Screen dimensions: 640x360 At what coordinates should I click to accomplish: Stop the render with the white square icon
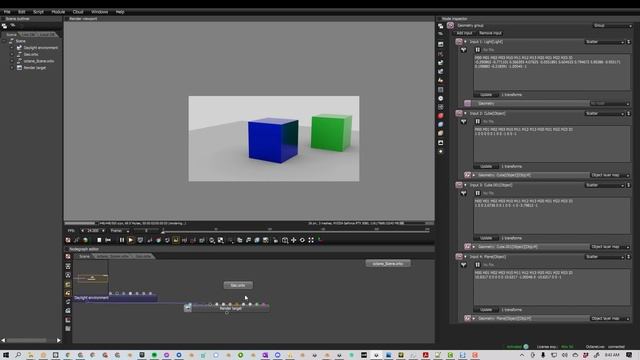pos(99,240)
